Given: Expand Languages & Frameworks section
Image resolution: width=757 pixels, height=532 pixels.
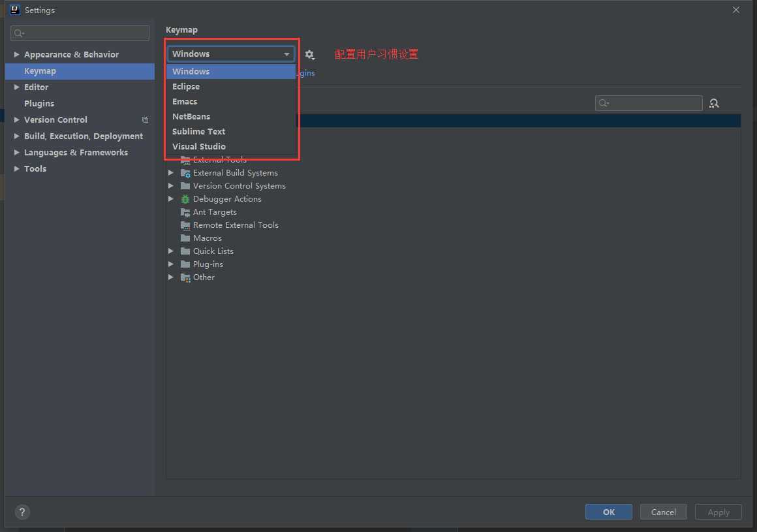Looking at the screenshot, I should click(16, 153).
